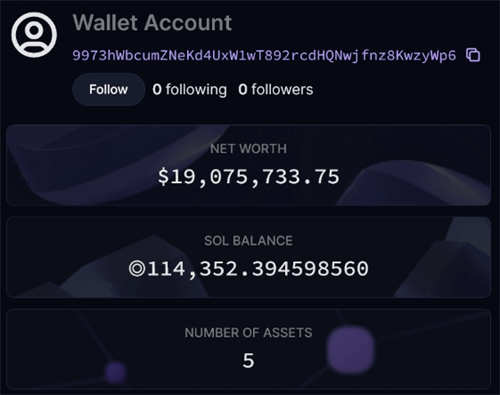Click the Wallet Account heading
500x395 pixels.
152,23
